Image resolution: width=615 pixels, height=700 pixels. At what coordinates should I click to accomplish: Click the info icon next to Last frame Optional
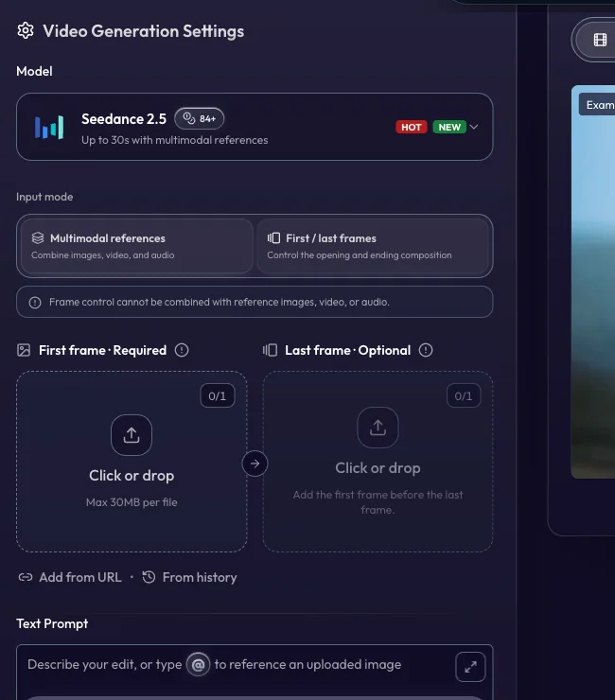426,350
